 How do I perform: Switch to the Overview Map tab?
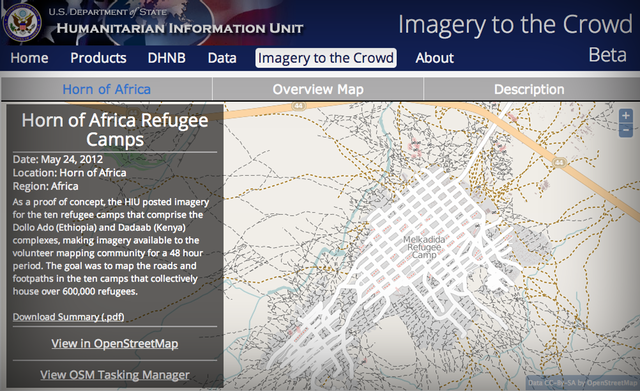pyautogui.click(x=318, y=89)
